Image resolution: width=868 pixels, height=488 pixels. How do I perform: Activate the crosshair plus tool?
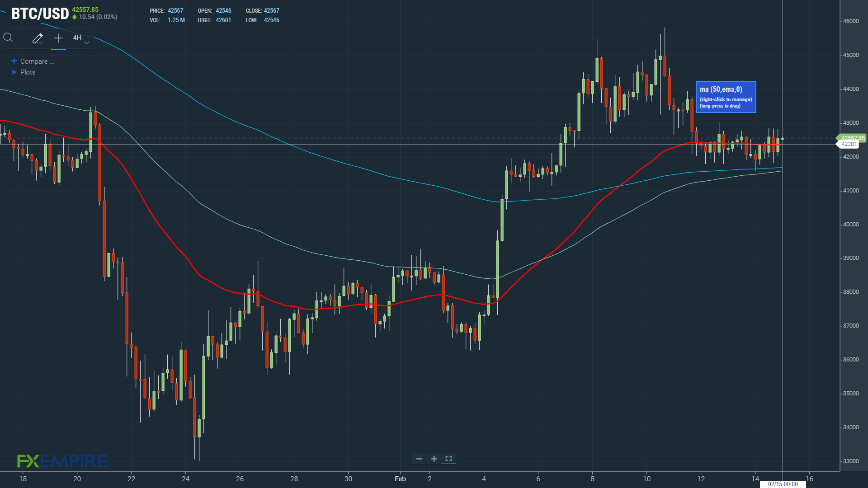click(x=58, y=38)
